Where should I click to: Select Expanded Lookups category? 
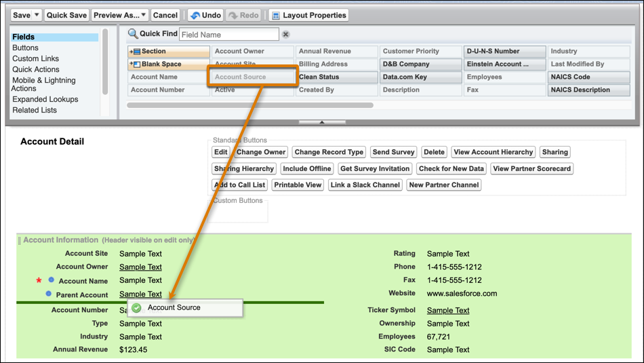click(x=45, y=99)
